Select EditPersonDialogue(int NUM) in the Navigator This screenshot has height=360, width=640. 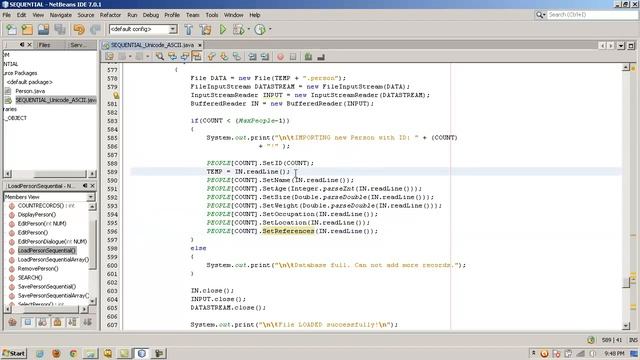click(52, 242)
